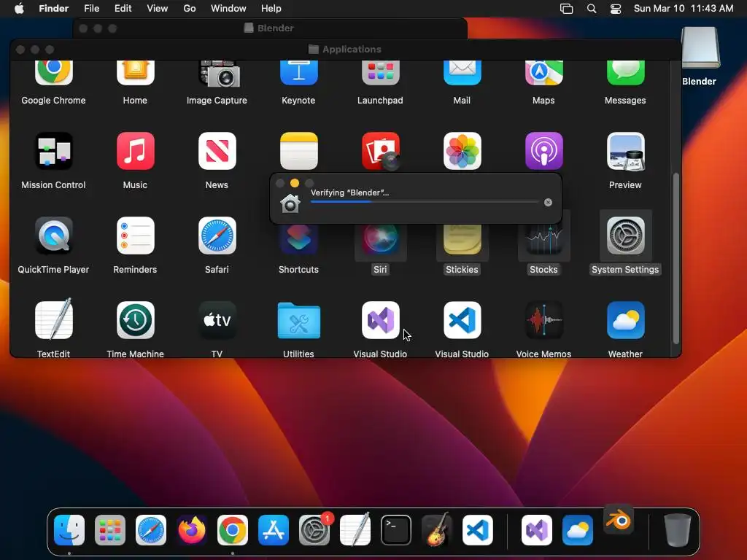
Task: Open Finder from the Dock
Action: click(x=69, y=530)
